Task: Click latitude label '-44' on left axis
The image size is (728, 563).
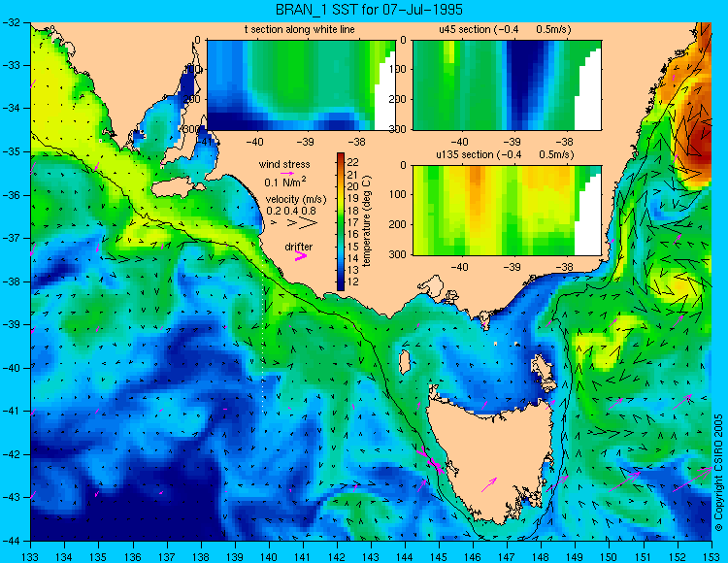Action: pos(11,541)
